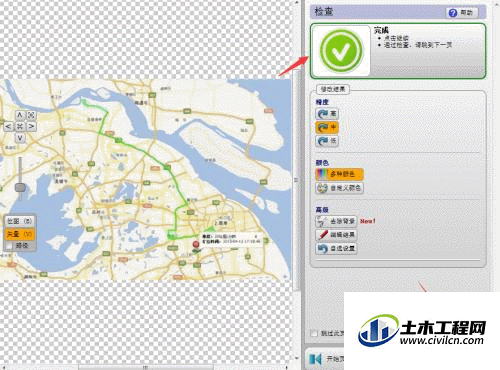Click the revert settings button below 编辑结果
Screen dimensions: 500x370
point(336,248)
